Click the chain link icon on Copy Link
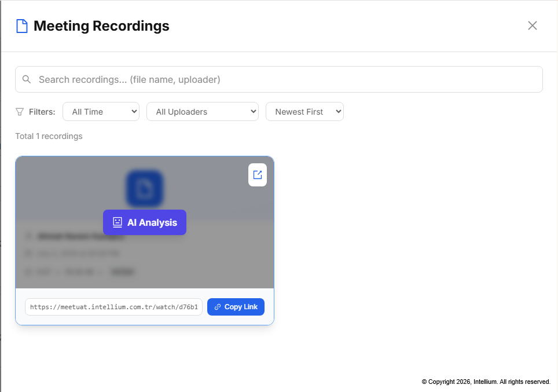This screenshot has height=392, width=558. click(x=218, y=307)
